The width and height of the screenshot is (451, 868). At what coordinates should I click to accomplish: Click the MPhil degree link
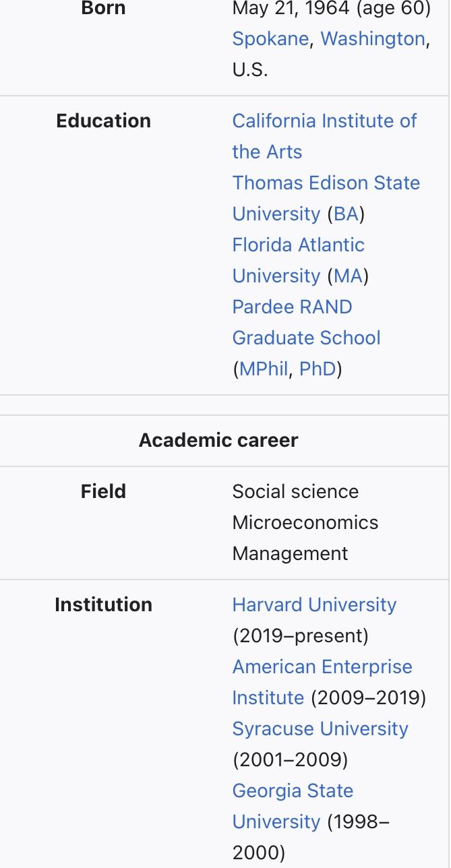coord(264,369)
